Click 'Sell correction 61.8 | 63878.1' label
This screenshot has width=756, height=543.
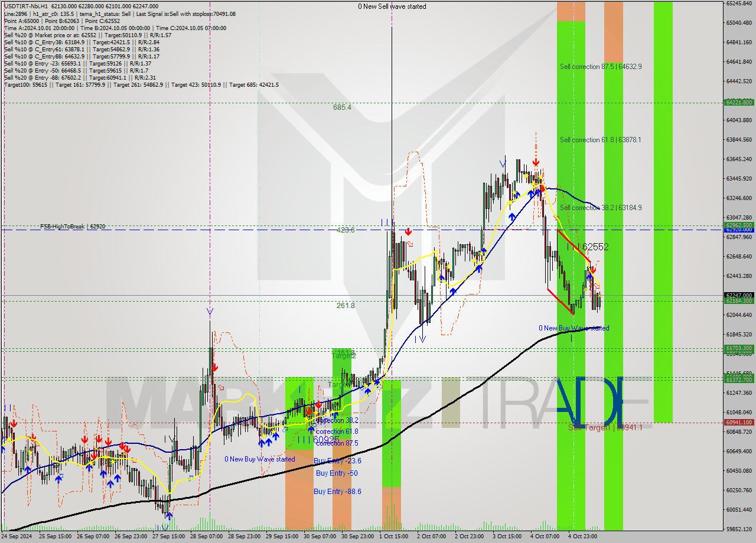(x=601, y=140)
